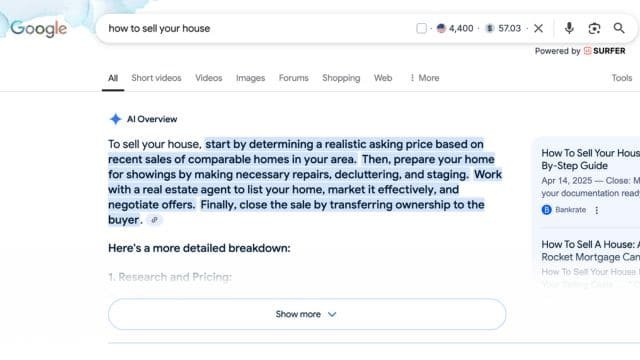Open the source link chip after 'buyer'
Screen dimensions: 640x360
(154, 220)
